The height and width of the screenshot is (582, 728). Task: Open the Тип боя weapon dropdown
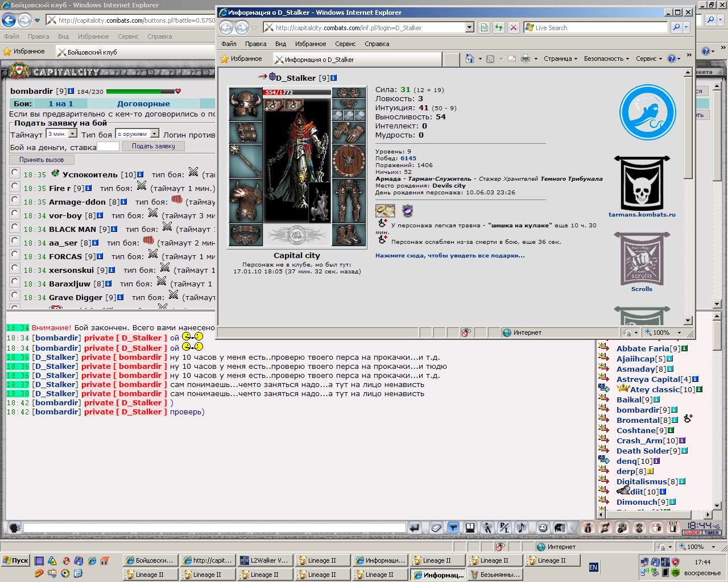coord(137,134)
